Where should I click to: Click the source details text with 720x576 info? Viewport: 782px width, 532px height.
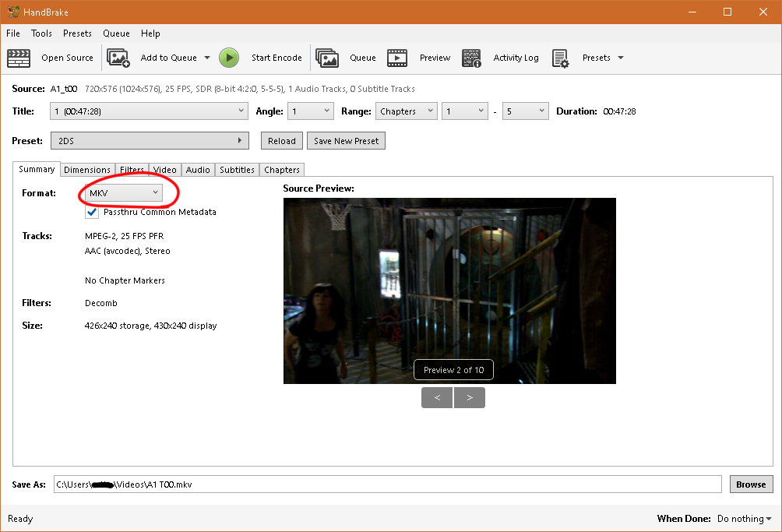pyautogui.click(x=250, y=89)
